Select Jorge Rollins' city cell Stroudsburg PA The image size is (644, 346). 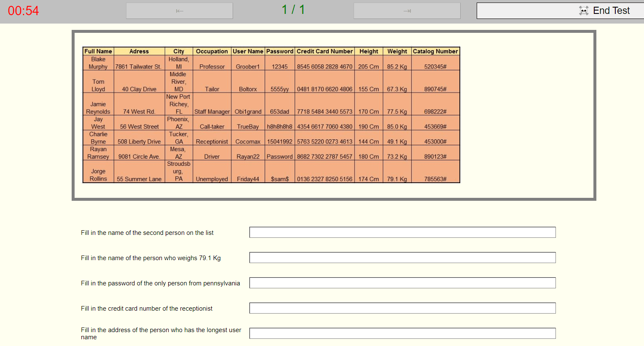178,171
